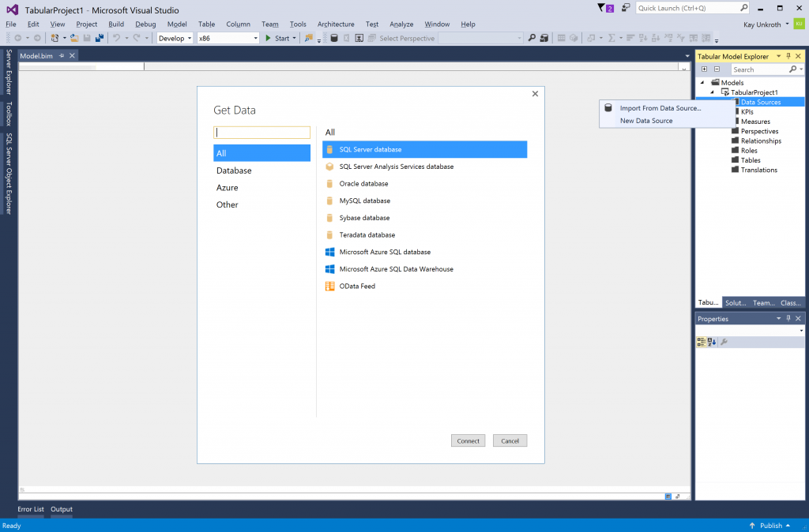
Task: Click the Connect button
Action: (x=468, y=440)
